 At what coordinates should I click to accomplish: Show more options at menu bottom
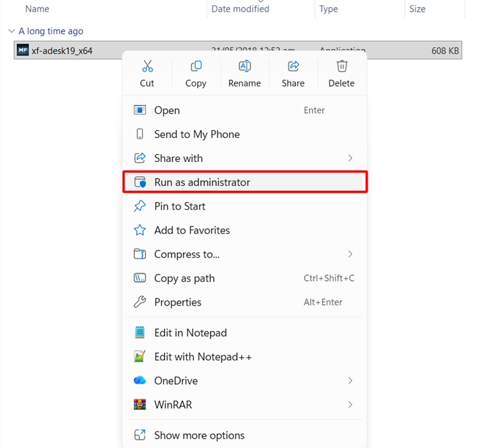coord(198,434)
